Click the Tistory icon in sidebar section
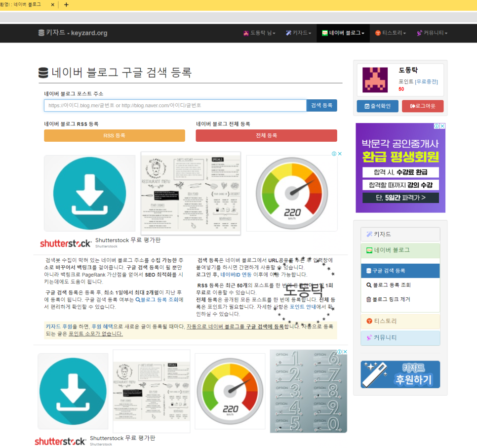 369,321
